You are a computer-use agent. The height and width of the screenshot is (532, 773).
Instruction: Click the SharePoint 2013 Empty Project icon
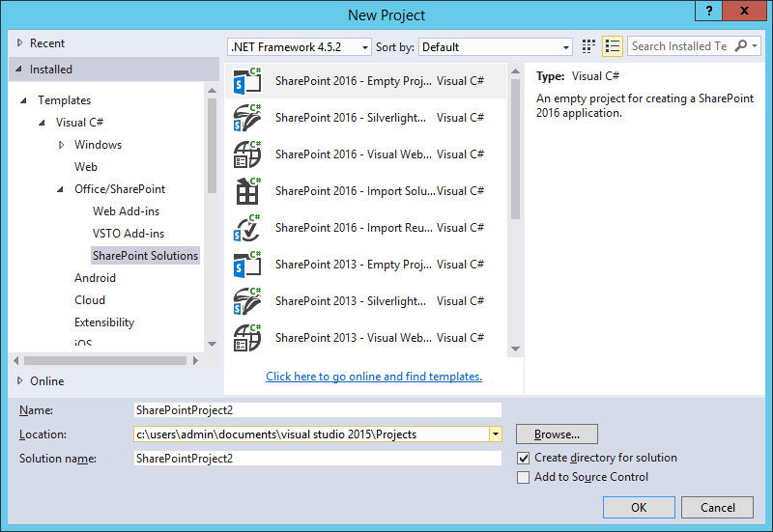(x=247, y=265)
